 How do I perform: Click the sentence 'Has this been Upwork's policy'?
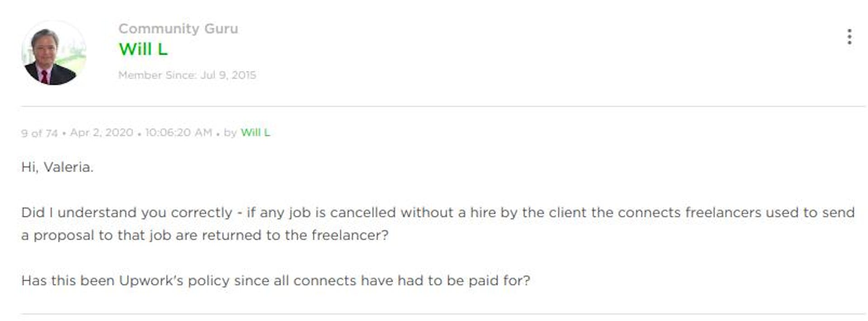coord(276,281)
